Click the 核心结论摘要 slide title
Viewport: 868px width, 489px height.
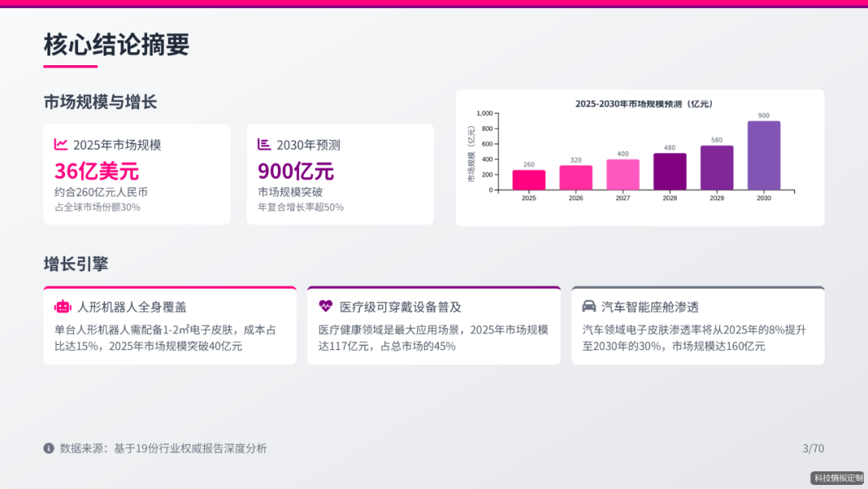pyautogui.click(x=117, y=45)
